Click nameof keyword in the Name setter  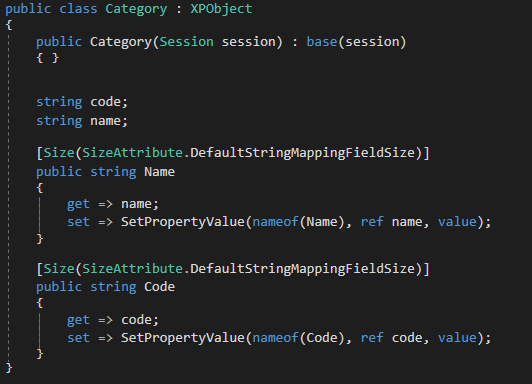275,222
